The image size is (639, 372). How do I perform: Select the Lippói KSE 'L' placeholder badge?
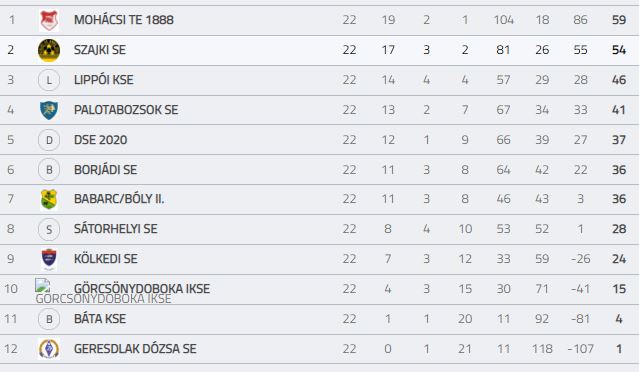tap(49, 80)
